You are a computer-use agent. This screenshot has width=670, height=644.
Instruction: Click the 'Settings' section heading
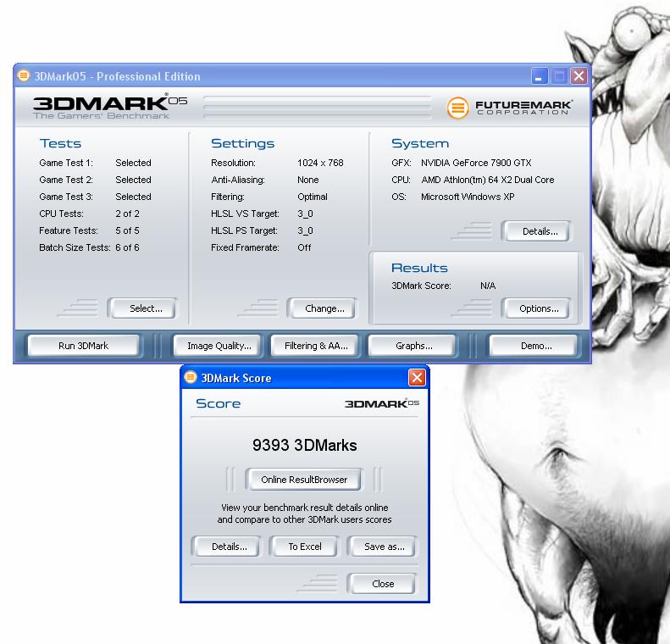point(243,143)
